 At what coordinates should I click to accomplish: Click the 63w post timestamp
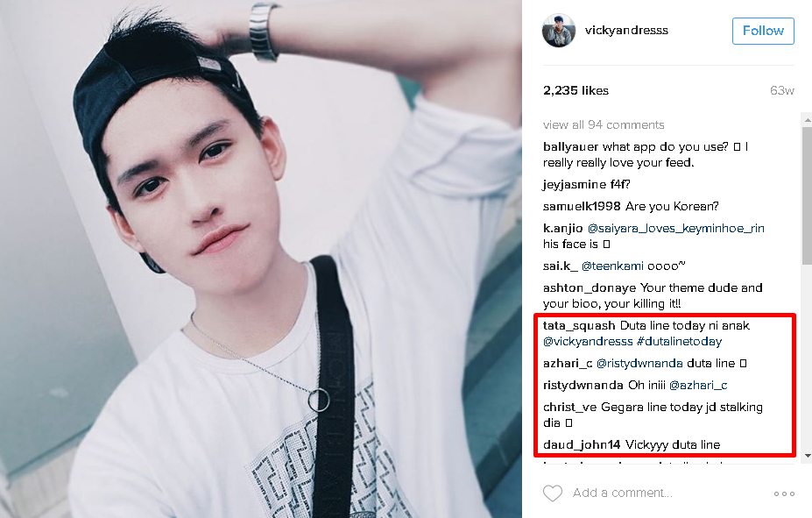coord(782,90)
